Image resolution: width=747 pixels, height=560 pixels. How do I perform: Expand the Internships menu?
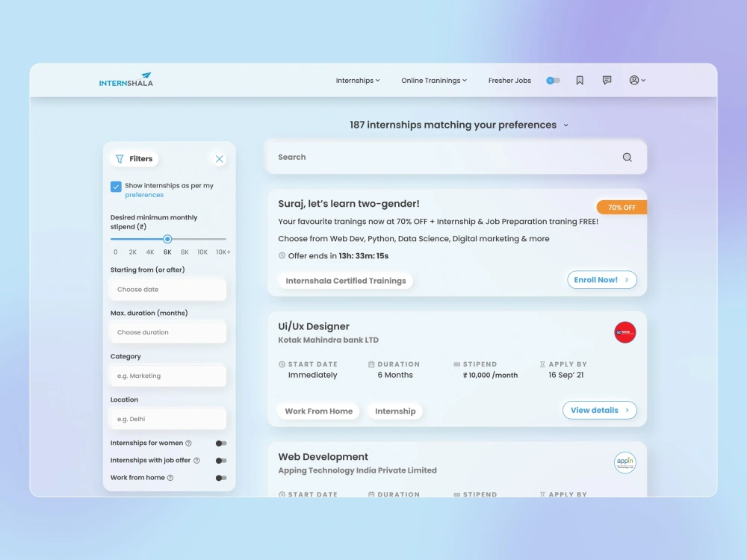point(358,81)
